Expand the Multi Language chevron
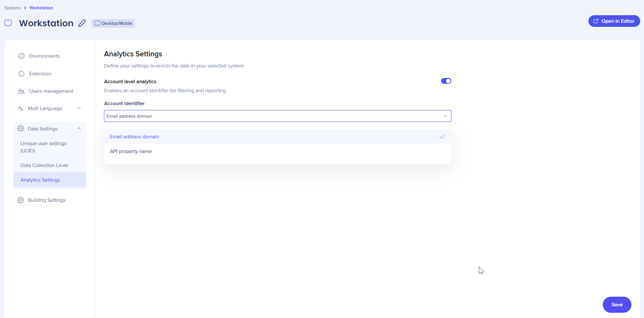This screenshot has height=318, width=644. click(x=79, y=108)
